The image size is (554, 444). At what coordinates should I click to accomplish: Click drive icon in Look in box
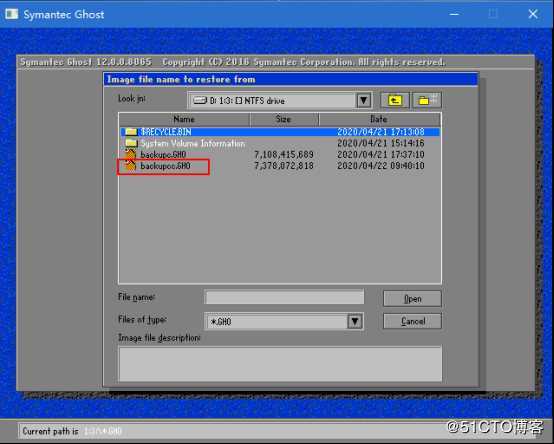[200, 101]
